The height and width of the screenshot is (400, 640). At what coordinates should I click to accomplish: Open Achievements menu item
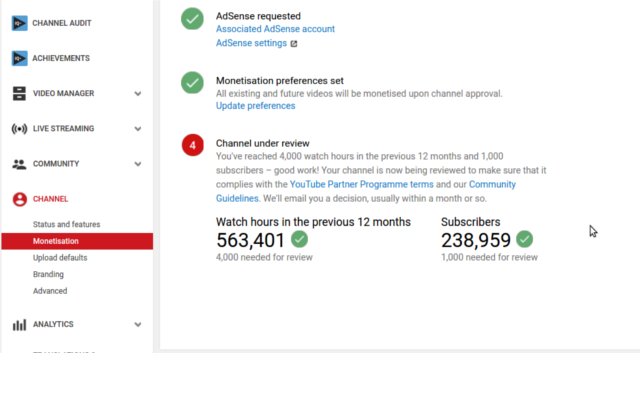[x=61, y=58]
